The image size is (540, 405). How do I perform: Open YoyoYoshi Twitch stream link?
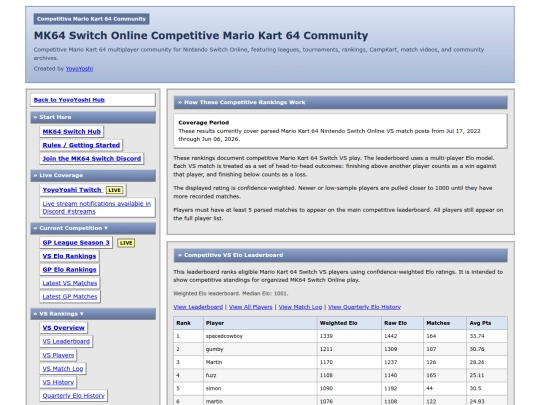click(x=72, y=190)
